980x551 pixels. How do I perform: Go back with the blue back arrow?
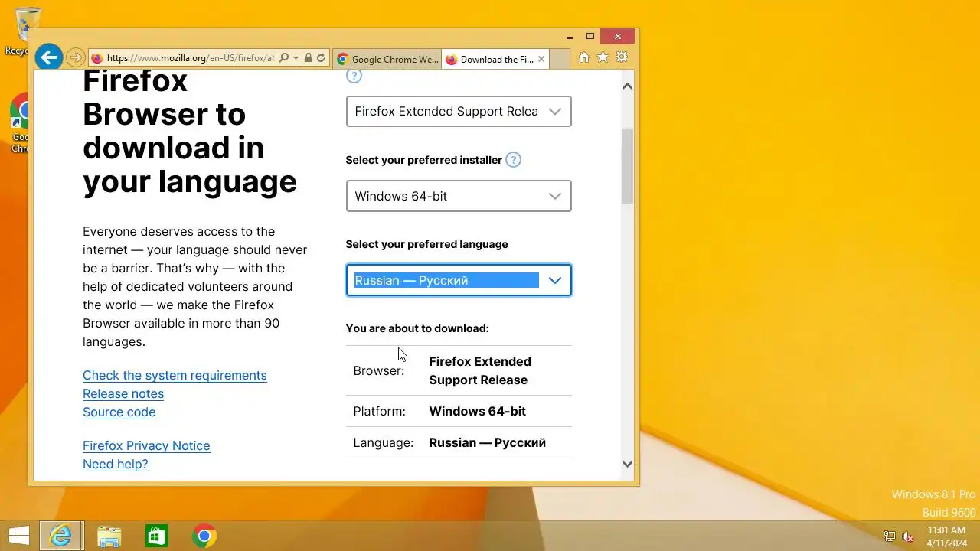coord(48,57)
